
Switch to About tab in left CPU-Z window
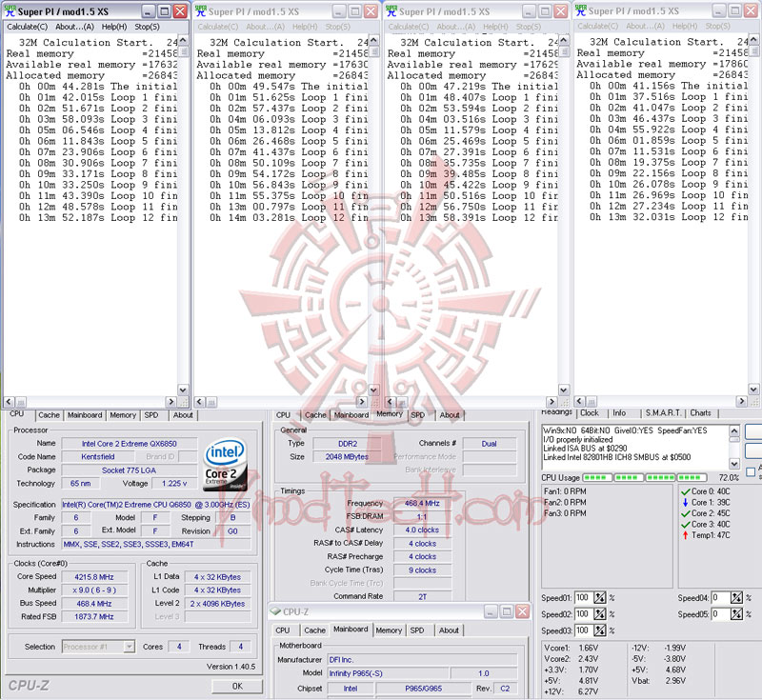[183, 415]
